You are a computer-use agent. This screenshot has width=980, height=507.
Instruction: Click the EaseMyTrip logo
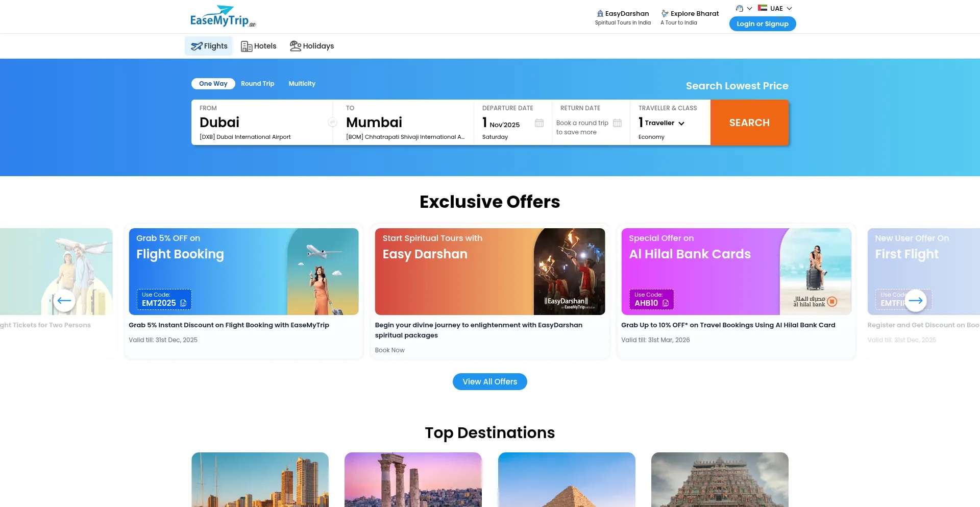pyautogui.click(x=223, y=16)
